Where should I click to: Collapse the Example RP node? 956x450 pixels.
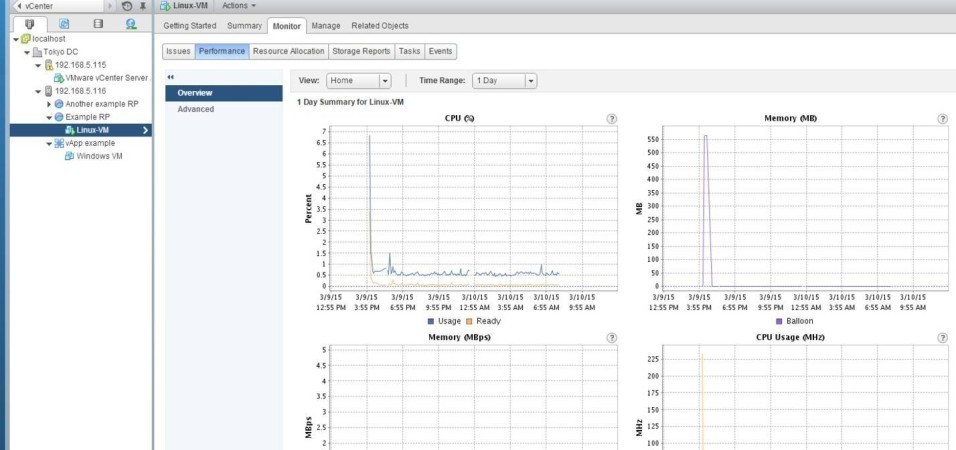tap(49, 118)
